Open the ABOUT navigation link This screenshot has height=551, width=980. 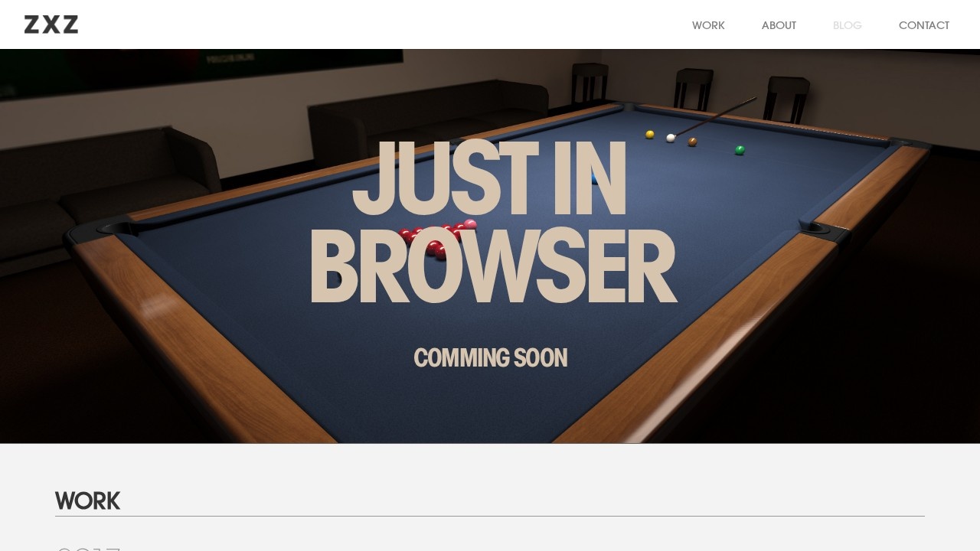(x=779, y=25)
